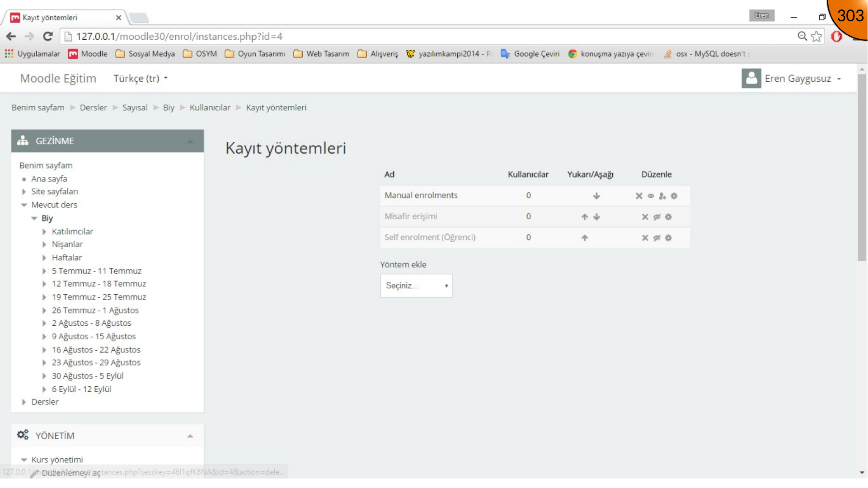Open 16 Ağustos - 22 Ağustos section
Viewport: 868px width, 488px height.
[96, 350]
